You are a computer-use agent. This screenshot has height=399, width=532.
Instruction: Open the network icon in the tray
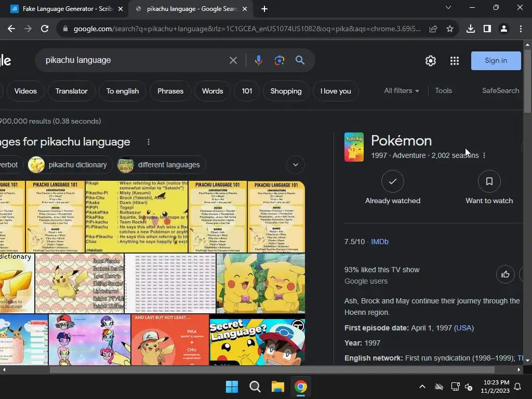click(x=455, y=387)
